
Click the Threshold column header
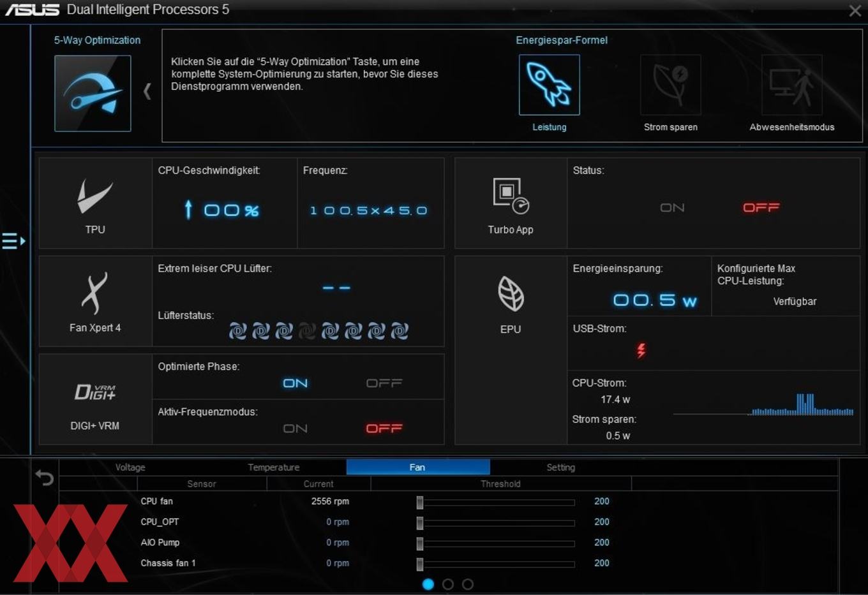click(500, 484)
